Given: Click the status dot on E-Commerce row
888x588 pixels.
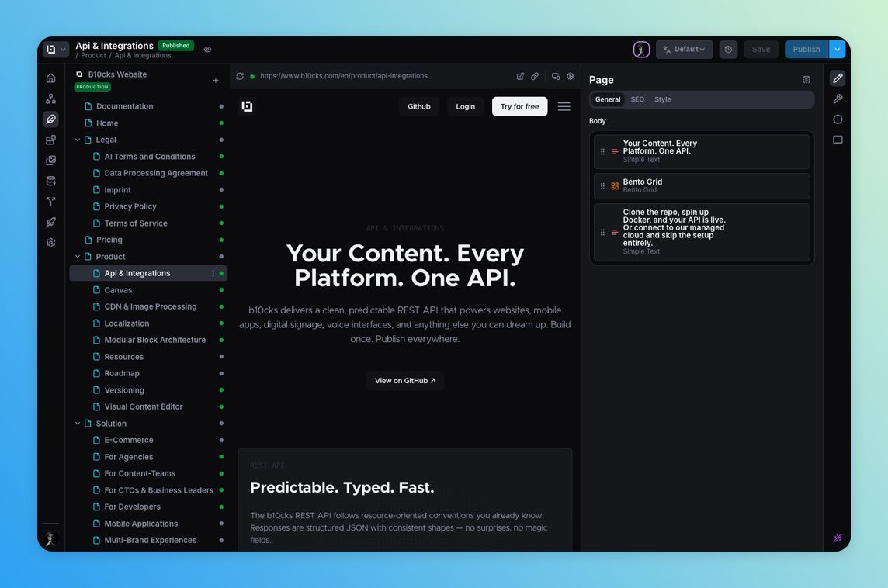Looking at the screenshot, I should (x=221, y=441).
